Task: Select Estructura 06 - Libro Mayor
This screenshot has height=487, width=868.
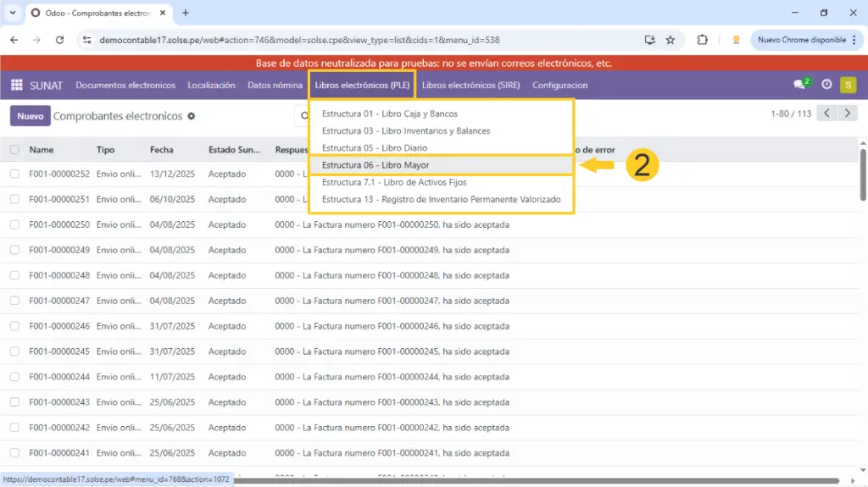Action: point(376,165)
